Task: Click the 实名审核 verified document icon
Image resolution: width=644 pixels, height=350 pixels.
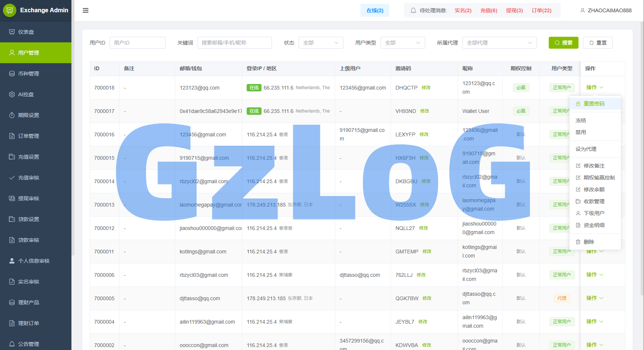Action: [x=12, y=282]
